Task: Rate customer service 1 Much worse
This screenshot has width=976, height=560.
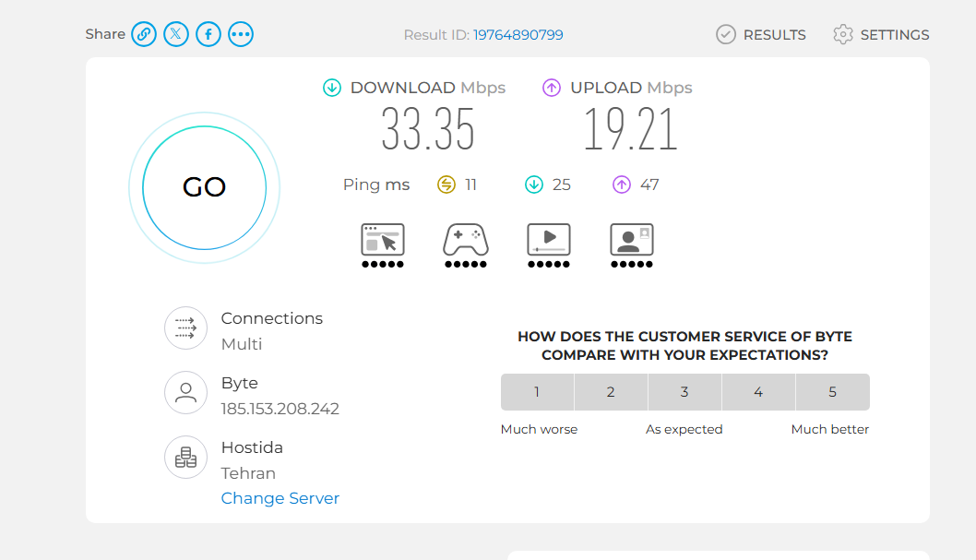Action: pyautogui.click(x=537, y=392)
